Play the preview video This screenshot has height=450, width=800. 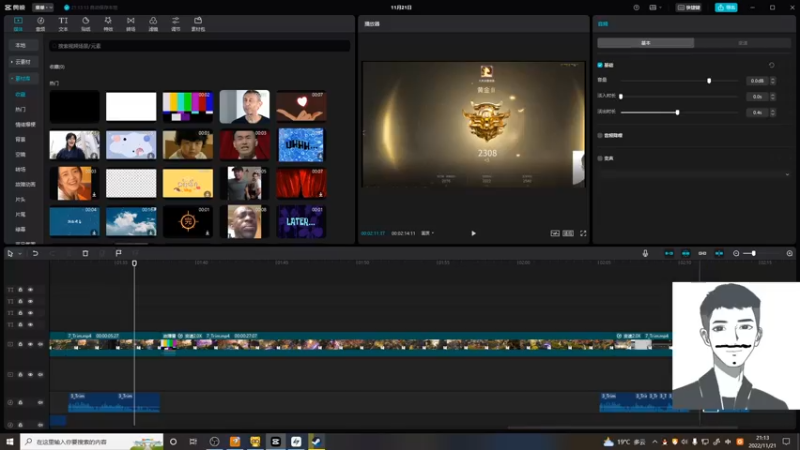(473, 233)
